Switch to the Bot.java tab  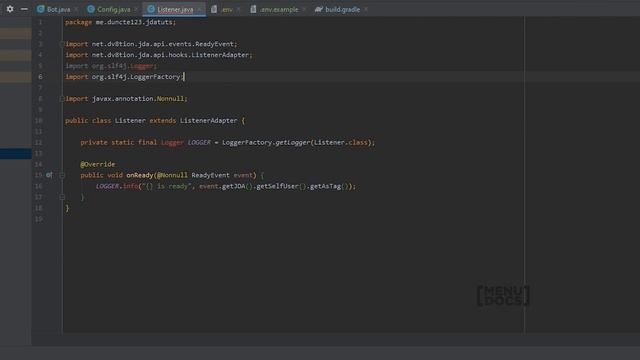click(58, 9)
